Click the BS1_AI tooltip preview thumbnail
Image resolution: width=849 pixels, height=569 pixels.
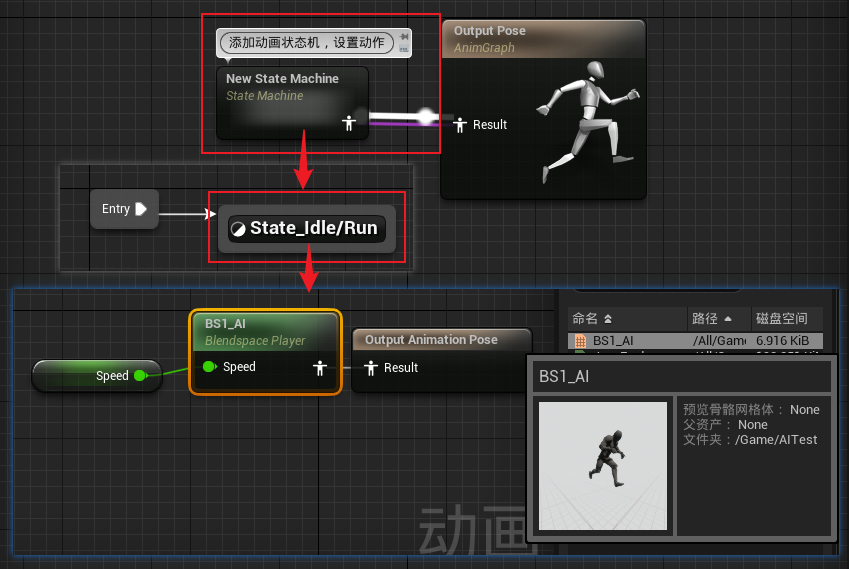coord(603,466)
